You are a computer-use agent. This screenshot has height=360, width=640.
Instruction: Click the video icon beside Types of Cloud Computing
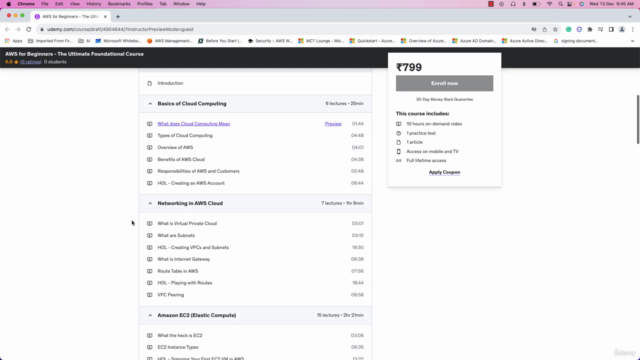pyautogui.click(x=149, y=136)
